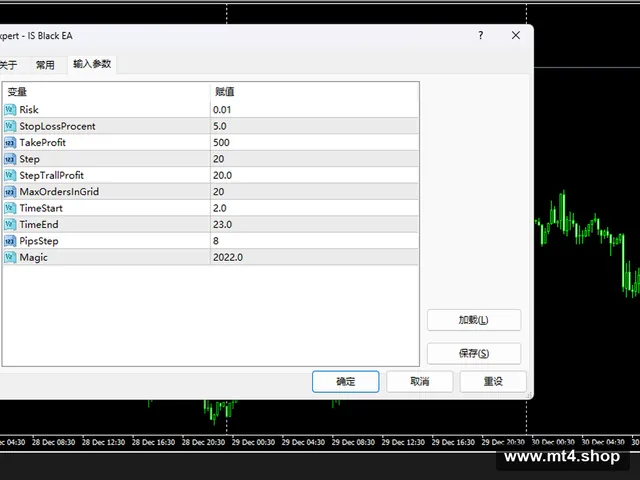This screenshot has width=640, height=480.
Task: Click the 29 Dec 12:30 chart time label
Action: pyautogui.click(x=403, y=442)
